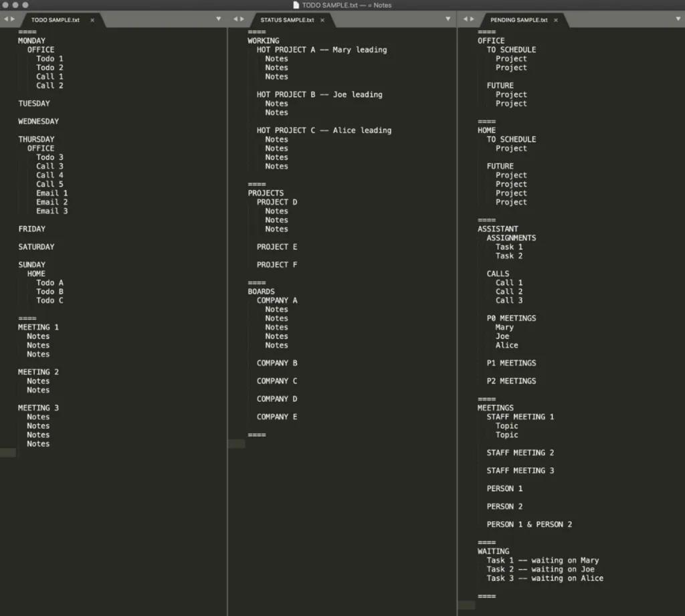Open the tab list dropdown in the TODO pane
This screenshot has height=616, width=685.
(x=218, y=19)
